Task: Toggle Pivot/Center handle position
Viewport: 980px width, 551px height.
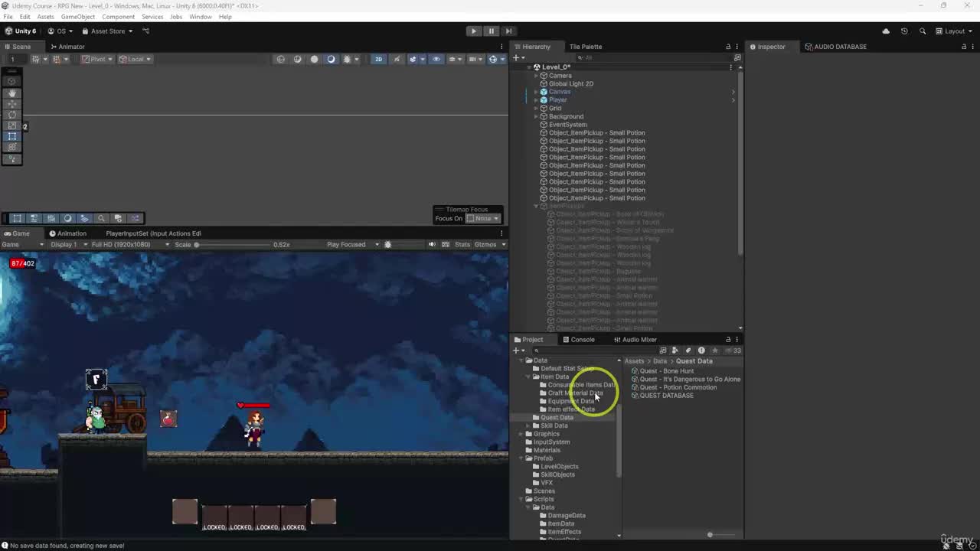Action: [97, 59]
